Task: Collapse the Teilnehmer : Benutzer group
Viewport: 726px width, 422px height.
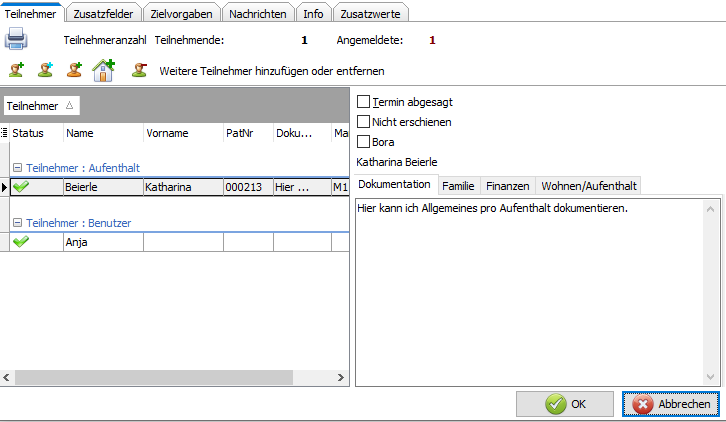Action: [17, 223]
